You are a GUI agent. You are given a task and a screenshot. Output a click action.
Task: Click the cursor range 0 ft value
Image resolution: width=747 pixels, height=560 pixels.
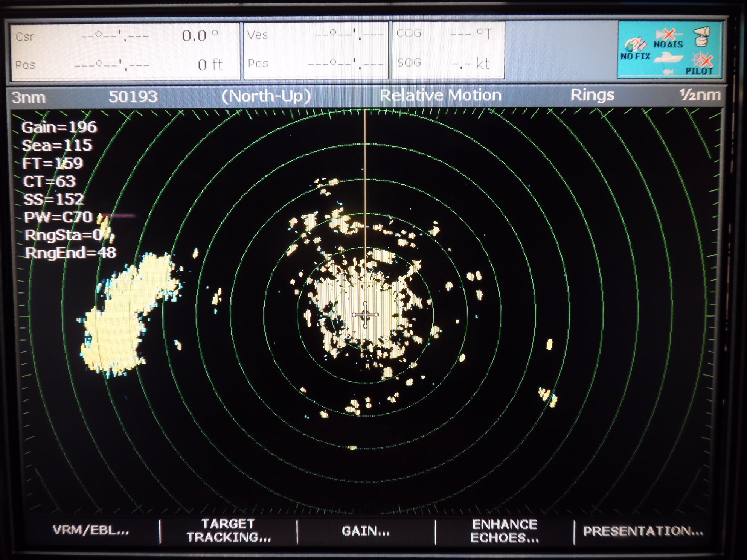click(210, 65)
